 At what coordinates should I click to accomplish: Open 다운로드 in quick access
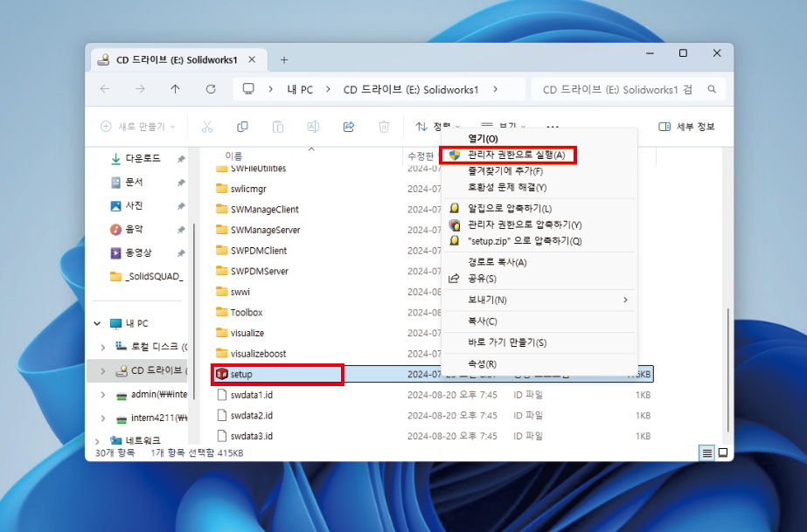point(143,158)
